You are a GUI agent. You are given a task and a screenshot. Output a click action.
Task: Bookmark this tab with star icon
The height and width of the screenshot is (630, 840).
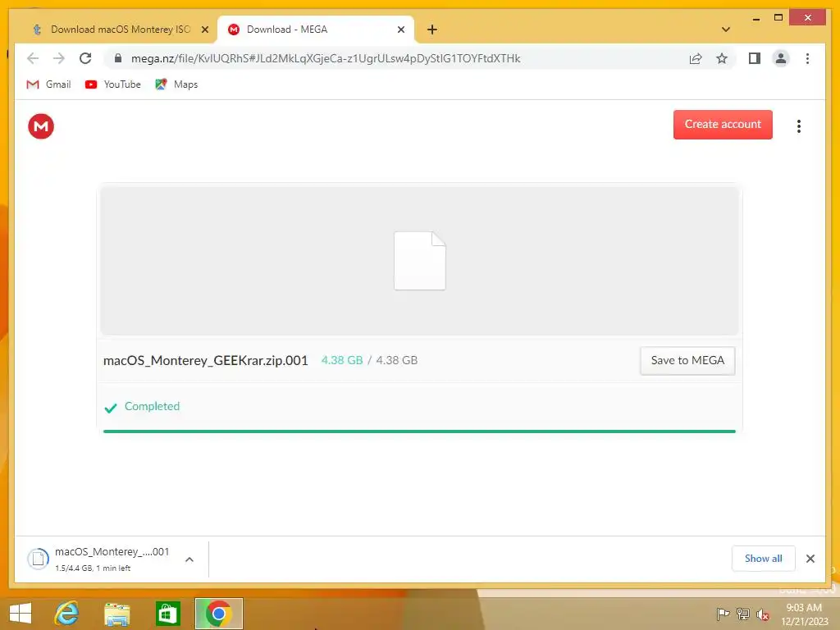pos(722,58)
